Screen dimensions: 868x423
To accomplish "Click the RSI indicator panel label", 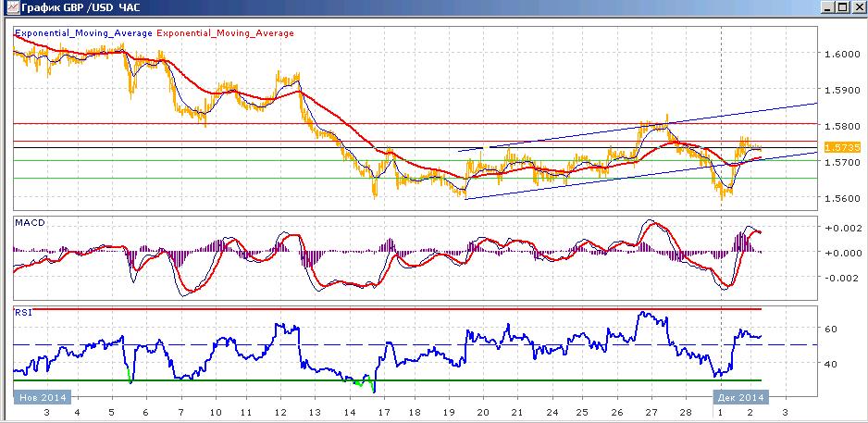I will (x=23, y=313).
